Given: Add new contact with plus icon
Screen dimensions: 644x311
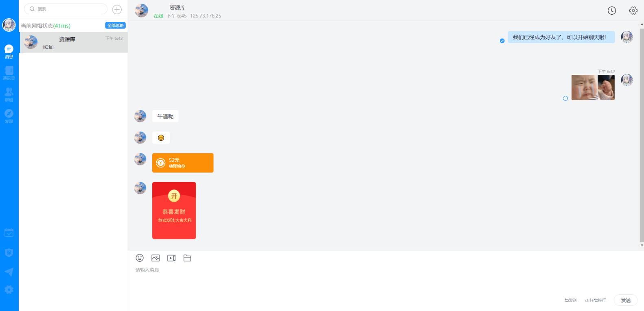Looking at the screenshot, I should pyautogui.click(x=117, y=9).
